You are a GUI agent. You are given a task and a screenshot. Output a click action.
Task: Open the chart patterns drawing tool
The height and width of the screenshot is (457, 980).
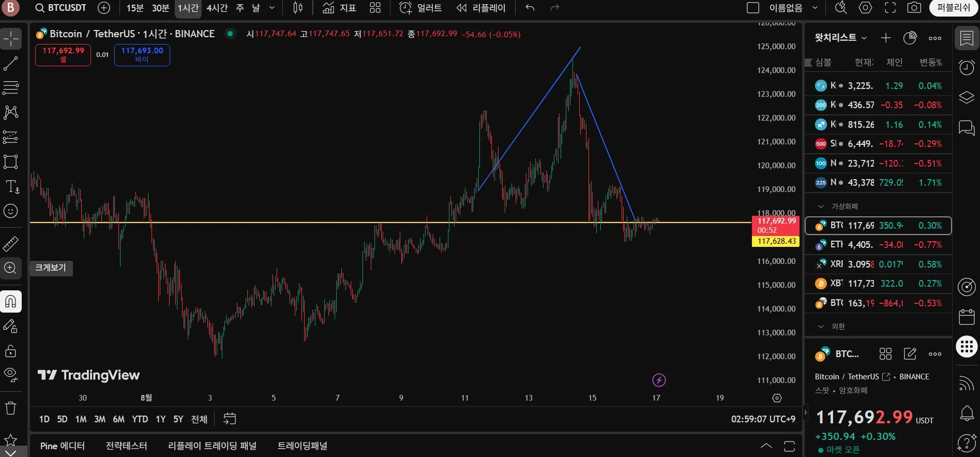11,112
